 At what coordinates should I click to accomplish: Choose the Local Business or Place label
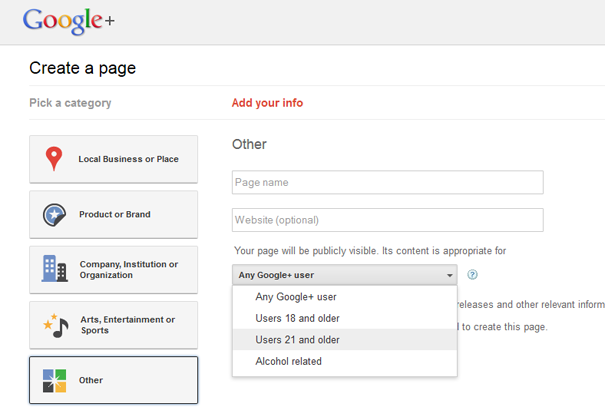128,159
